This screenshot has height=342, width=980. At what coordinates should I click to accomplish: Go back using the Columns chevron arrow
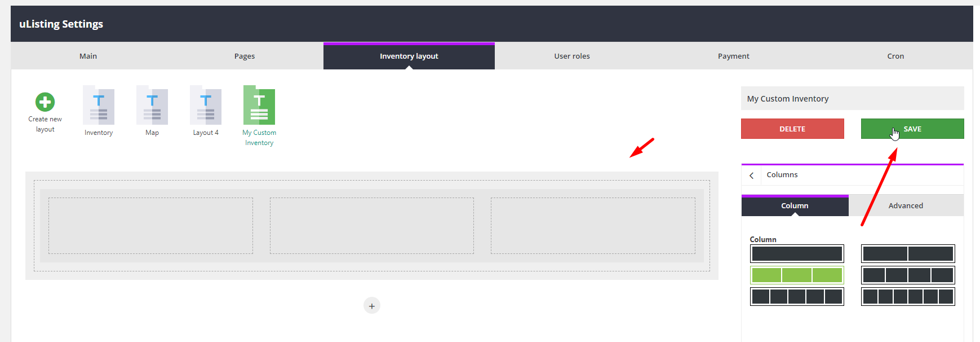pos(751,176)
